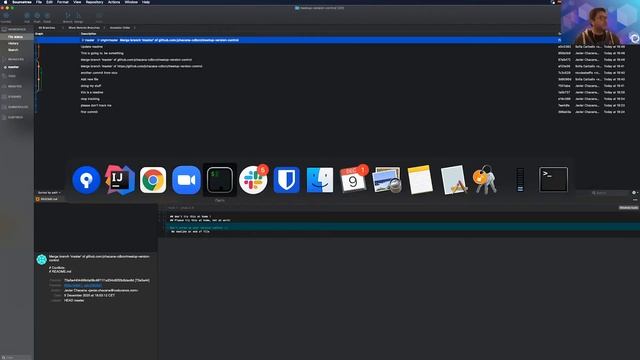Image resolution: width=640 pixels, height=360 pixels.
Task: Click the Branch toolbar button
Action: (67, 17)
